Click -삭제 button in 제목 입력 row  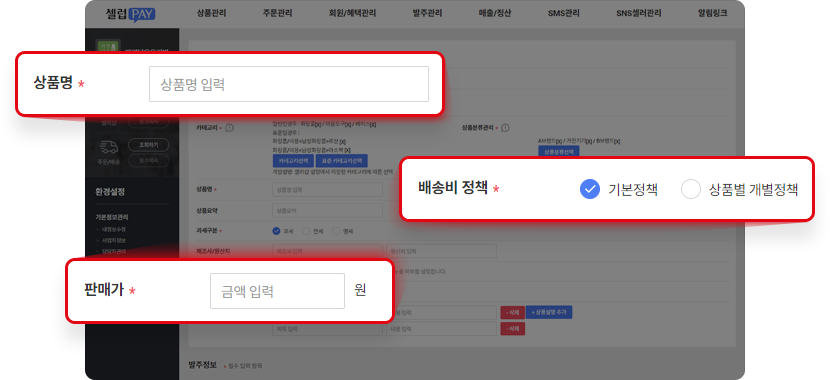(512, 329)
